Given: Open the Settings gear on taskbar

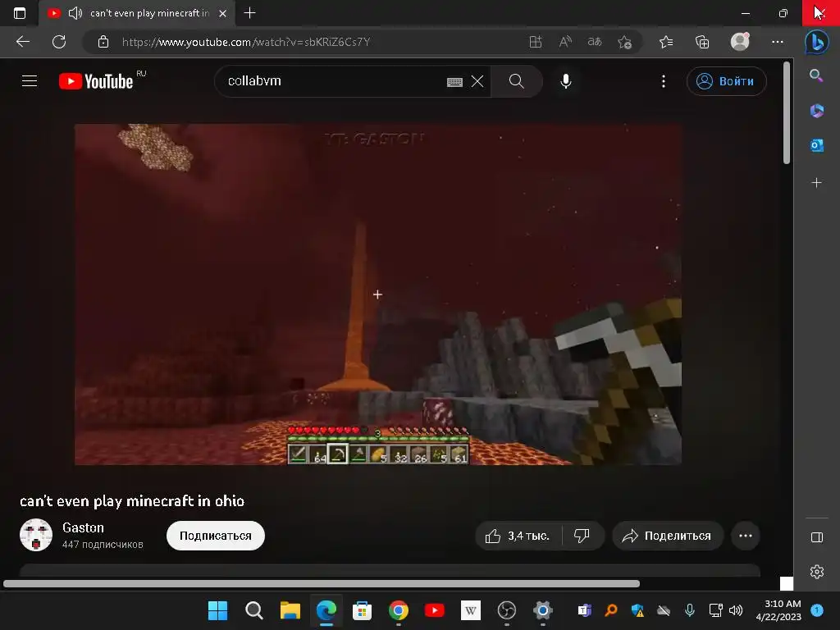Looking at the screenshot, I should coord(543,610).
